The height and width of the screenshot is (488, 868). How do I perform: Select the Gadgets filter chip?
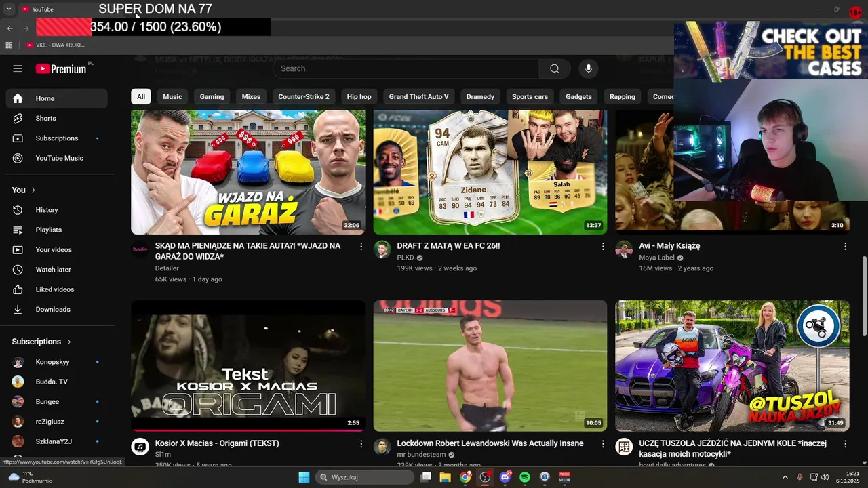pos(578,96)
